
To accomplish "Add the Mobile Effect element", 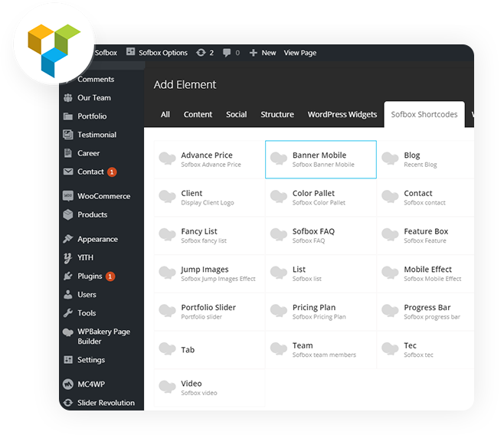I will [425, 273].
